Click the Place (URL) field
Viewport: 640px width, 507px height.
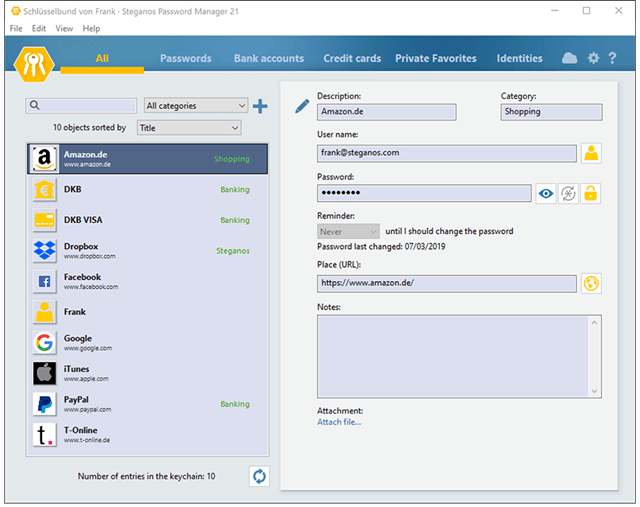[x=447, y=283]
